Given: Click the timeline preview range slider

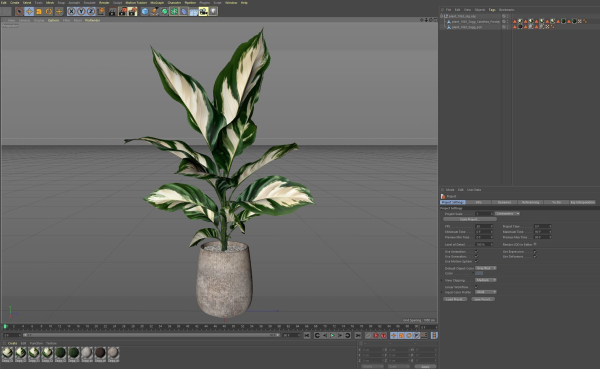Looking at the screenshot, I should [151, 335].
